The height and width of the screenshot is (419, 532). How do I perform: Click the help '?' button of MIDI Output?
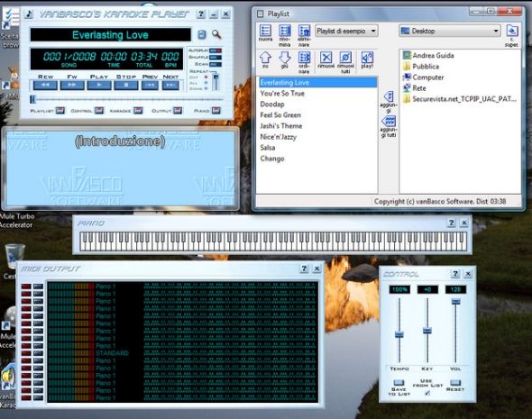pos(304,269)
